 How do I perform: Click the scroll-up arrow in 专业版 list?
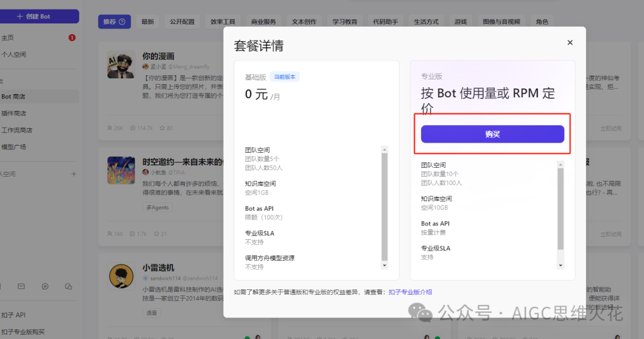(561, 164)
